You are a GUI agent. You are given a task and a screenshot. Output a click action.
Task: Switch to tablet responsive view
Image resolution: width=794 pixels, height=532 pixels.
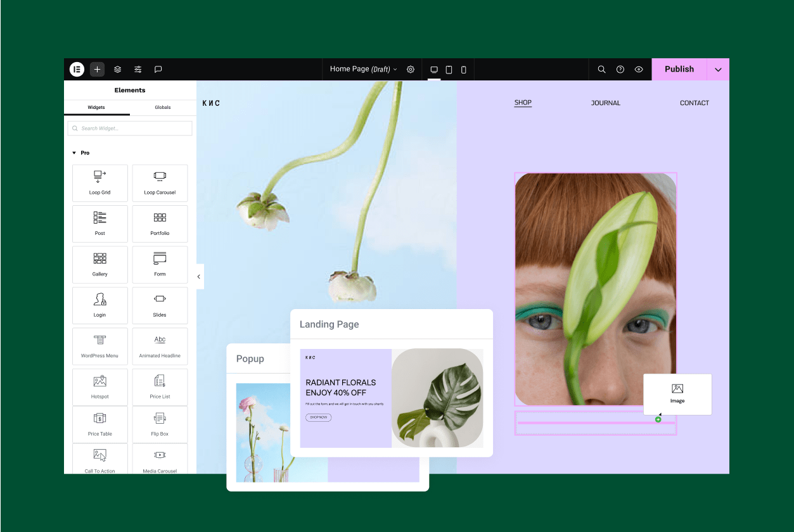(449, 69)
